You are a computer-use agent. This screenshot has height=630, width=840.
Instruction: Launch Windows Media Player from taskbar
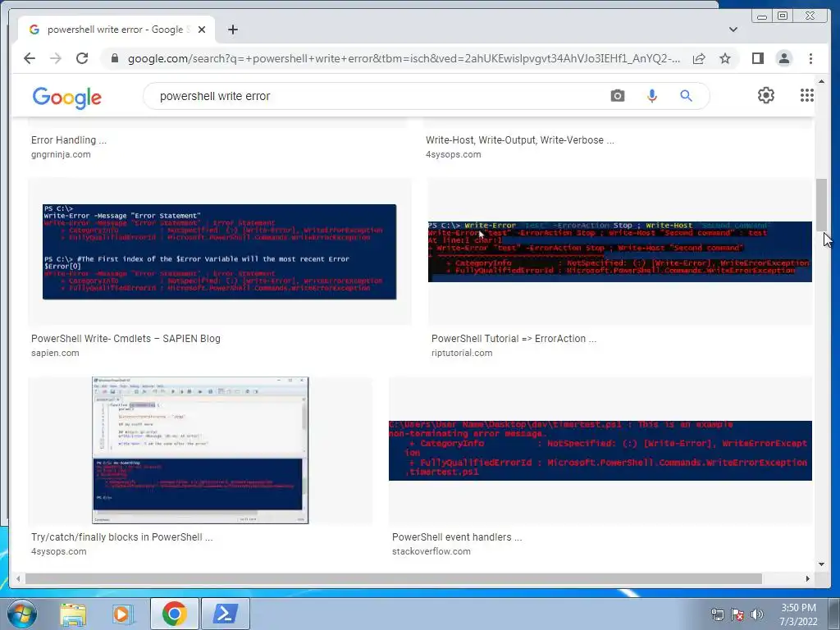coord(122,614)
